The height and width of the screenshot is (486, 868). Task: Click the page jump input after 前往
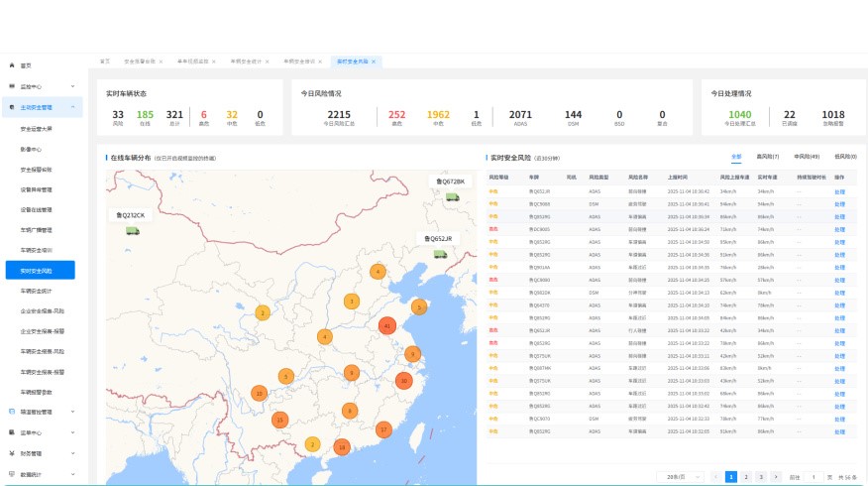[x=815, y=477]
